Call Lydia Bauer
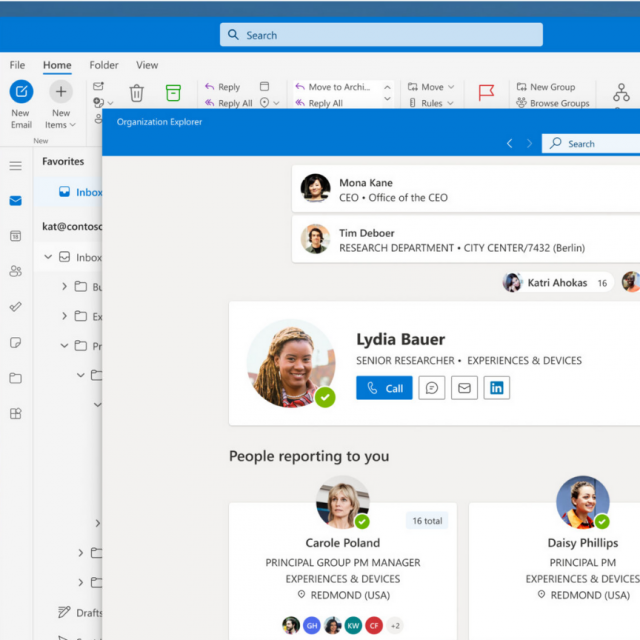 tap(384, 388)
